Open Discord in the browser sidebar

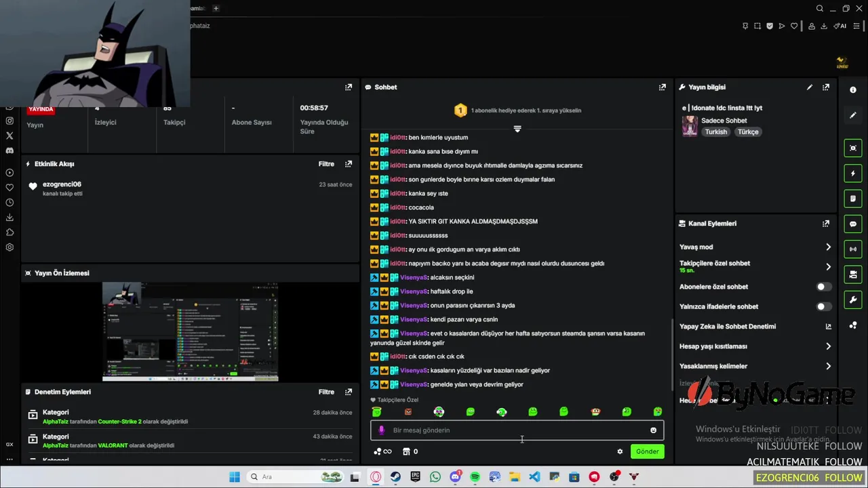tap(9, 150)
